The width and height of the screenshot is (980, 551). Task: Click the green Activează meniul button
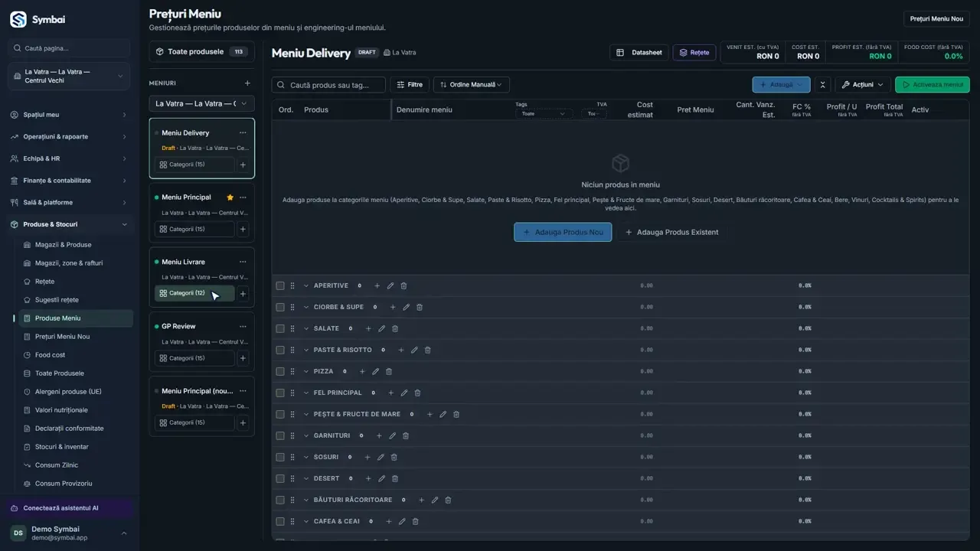coord(933,85)
